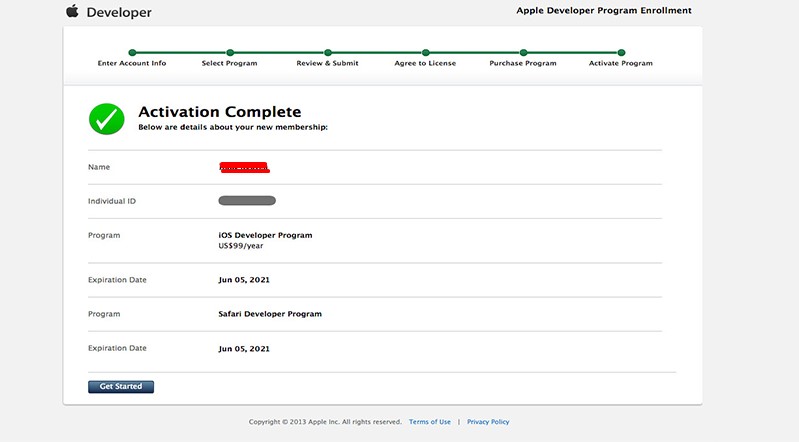799x442 pixels.
Task: Select the Purchase Program step dot
Action: click(523, 53)
